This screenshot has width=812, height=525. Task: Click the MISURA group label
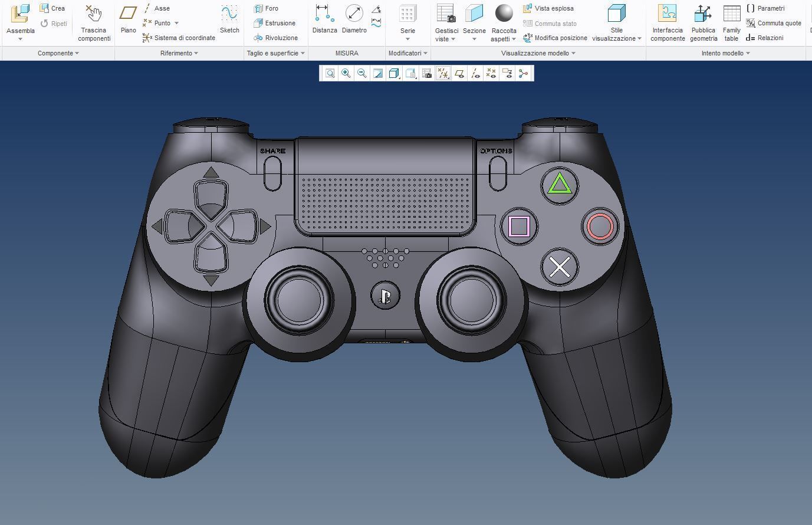click(347, 53)
